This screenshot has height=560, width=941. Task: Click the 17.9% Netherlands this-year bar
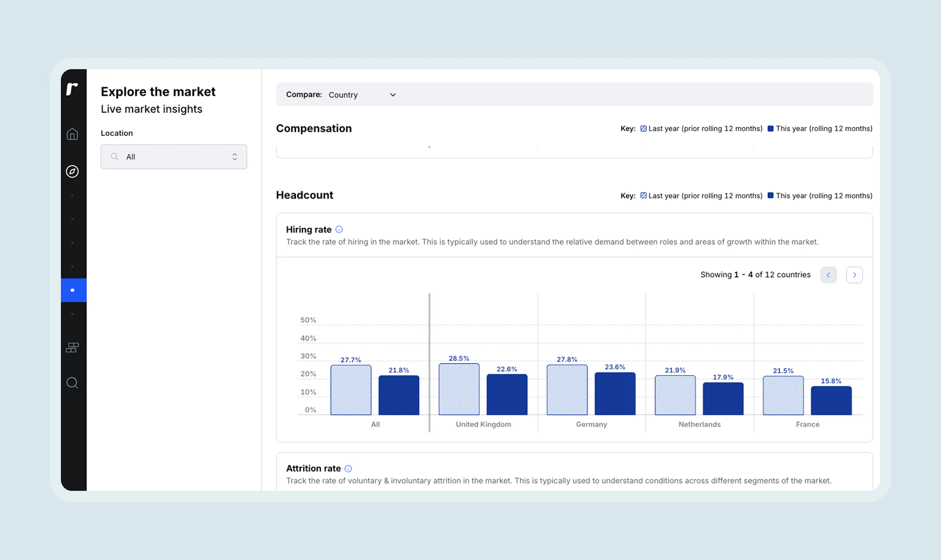[x=723, y=399]
